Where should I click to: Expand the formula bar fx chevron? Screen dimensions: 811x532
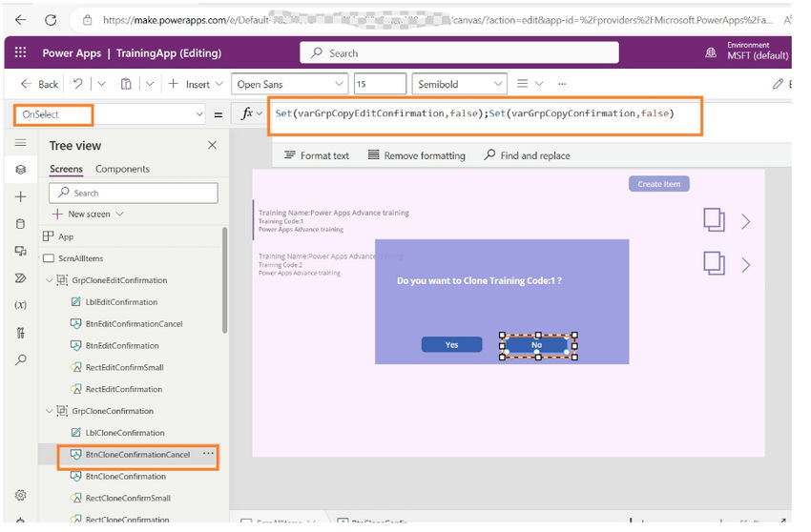[x=260, y=113]
